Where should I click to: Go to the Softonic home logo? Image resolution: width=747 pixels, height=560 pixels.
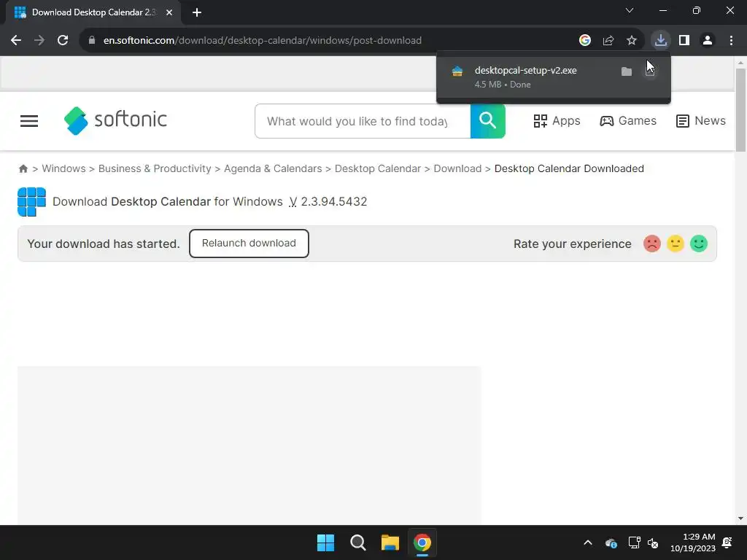(x=115, y=120)
